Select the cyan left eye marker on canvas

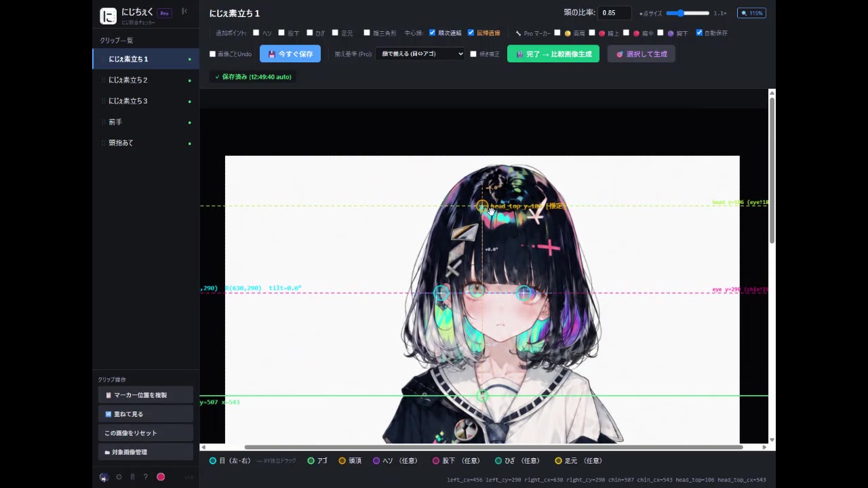click(441, 293)
